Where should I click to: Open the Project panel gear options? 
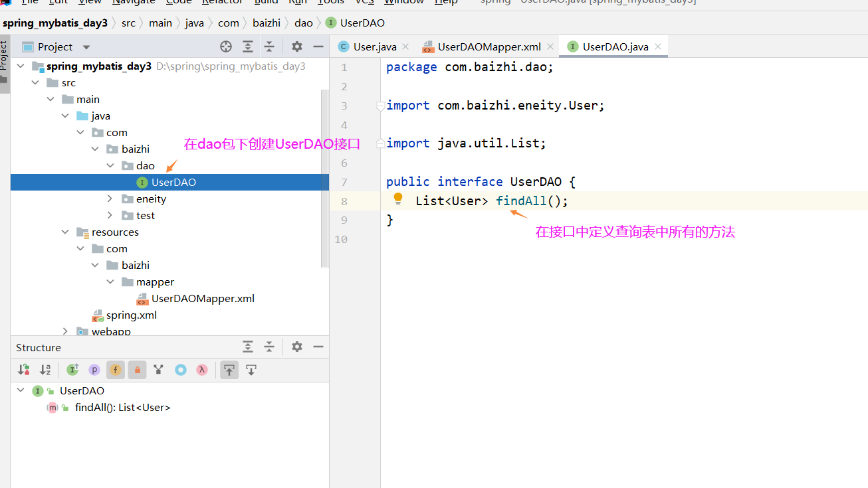tap(297, 46)
